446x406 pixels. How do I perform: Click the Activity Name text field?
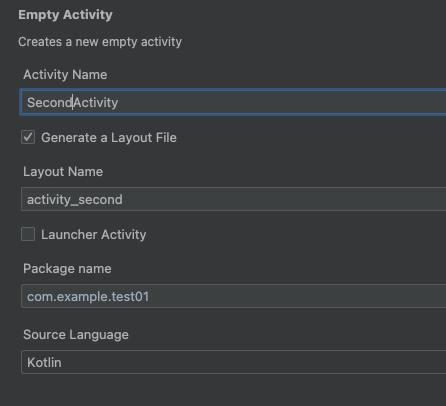[233, 102]
